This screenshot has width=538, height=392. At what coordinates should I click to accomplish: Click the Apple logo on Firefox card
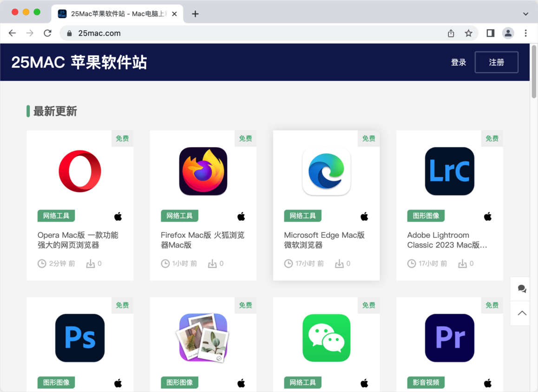click(x=241, y=216)
